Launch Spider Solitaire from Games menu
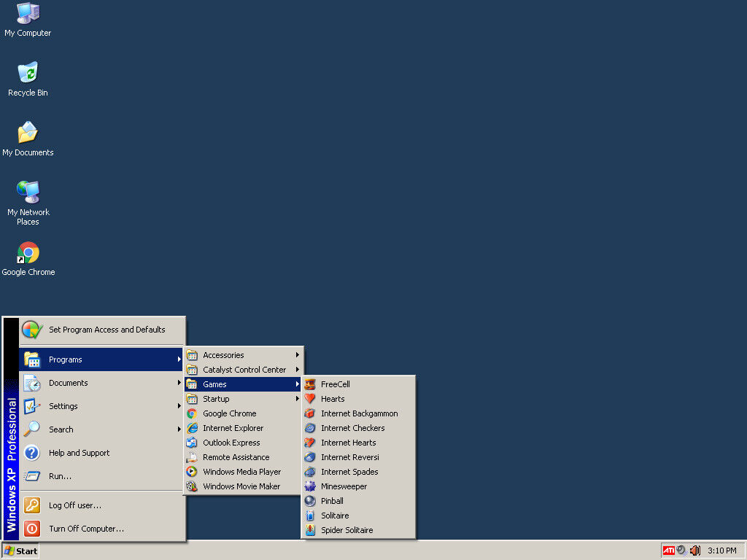The height and width of the screenshot is (560, 747). 347,530
